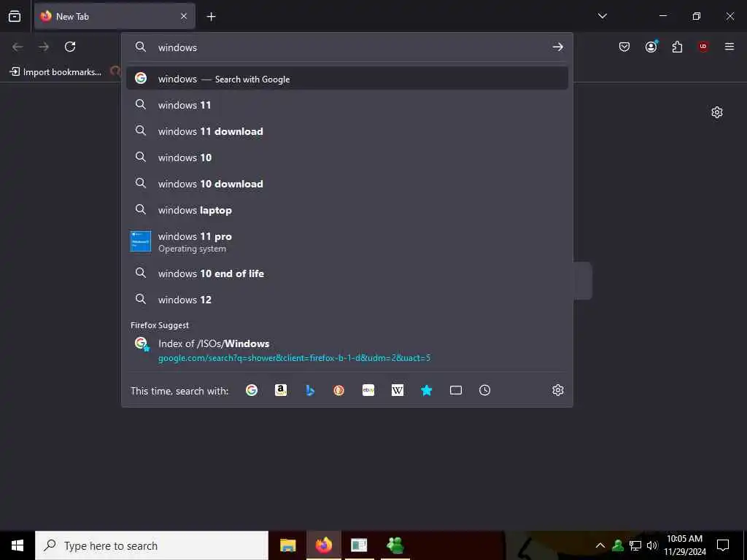Click Import bookmarks button
The width and height of the screenshot is (747, 560).
[x=55, y=72]
